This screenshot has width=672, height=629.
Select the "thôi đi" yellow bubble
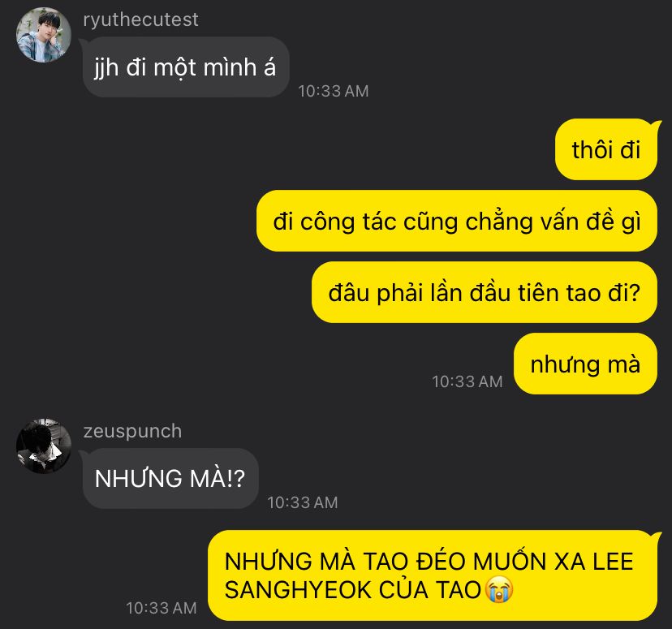pos(606,149)
